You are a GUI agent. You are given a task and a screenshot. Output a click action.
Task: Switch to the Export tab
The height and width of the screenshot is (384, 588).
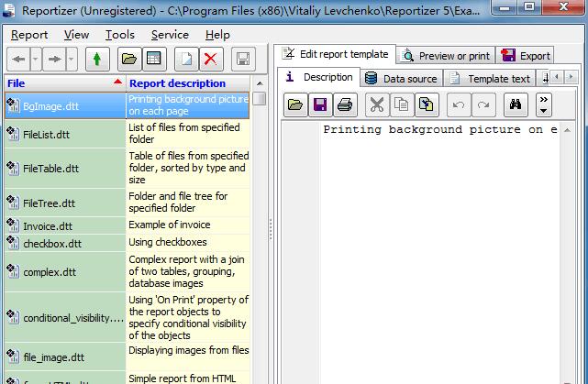coord(525,56)
